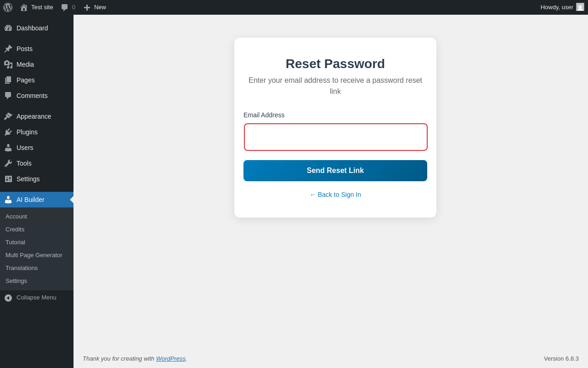Open the Translations submenu item
588x368 pixels.
click(x=22, y=268)
